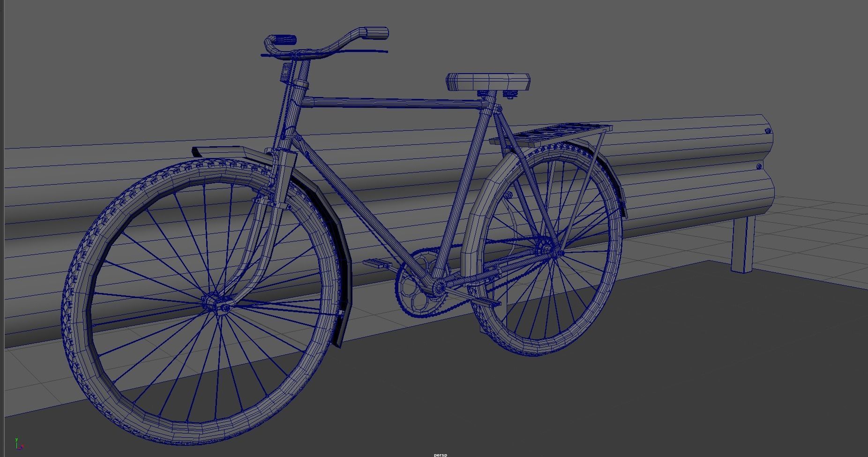The width and height of the screenshot is (868, 457).
Task: Click the persp camera label
Action: pos(440,455)
